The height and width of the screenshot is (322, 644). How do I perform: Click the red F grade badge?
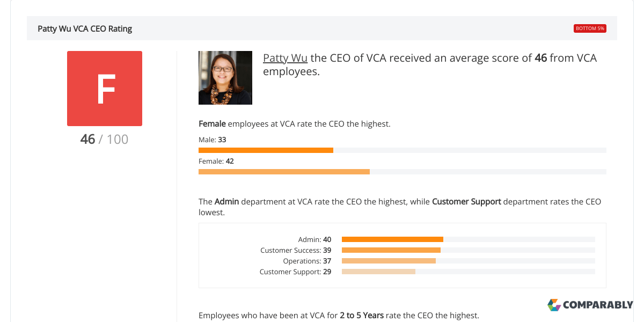(x=105, y=89)
